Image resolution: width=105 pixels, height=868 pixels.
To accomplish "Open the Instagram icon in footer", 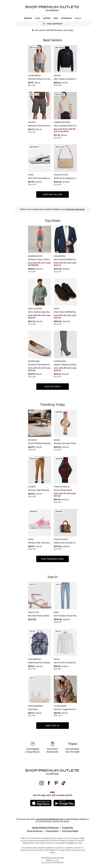I will (41, 783).
